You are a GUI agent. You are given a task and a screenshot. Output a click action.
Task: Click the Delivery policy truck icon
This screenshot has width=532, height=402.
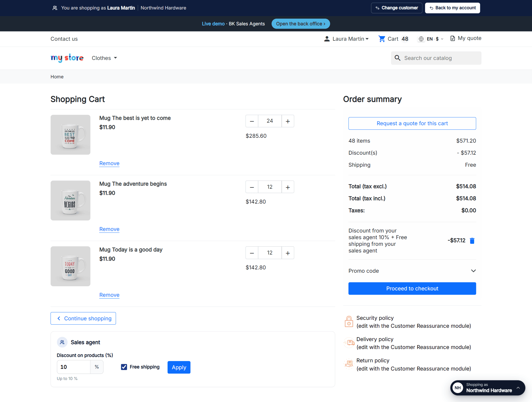pos(349,343)
